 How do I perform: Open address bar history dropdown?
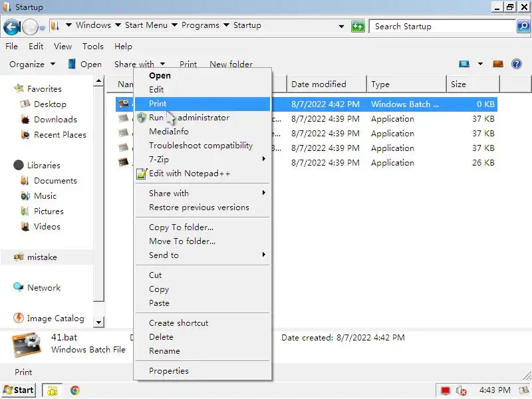341,26
